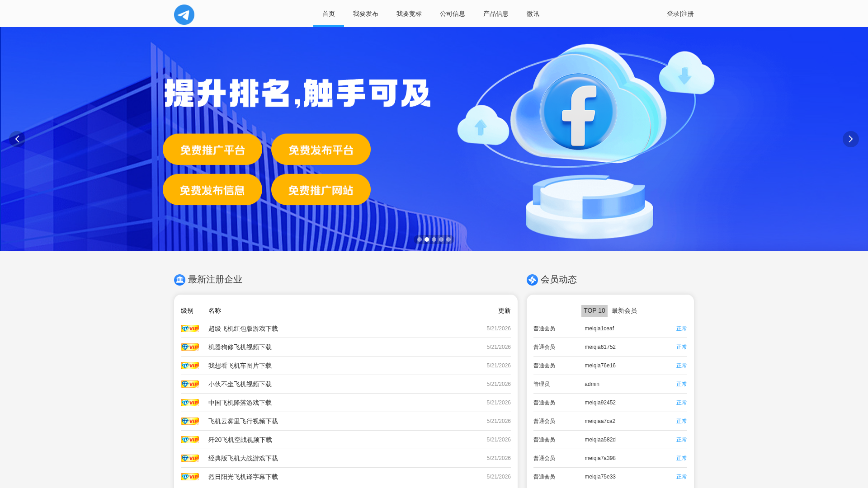The image size is (868, 488).
Task: Click the 免费发布信息 banner button
Action: (x=212, y=190)
